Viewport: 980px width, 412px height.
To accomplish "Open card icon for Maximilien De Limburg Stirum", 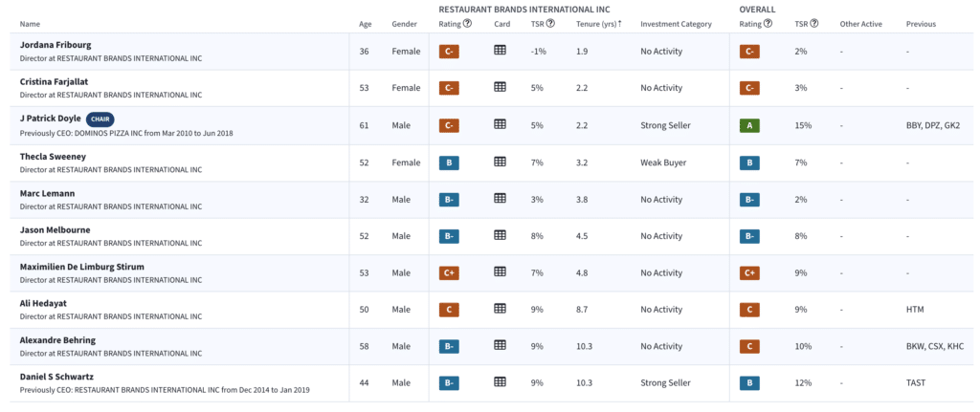I will tap(500, 272).
